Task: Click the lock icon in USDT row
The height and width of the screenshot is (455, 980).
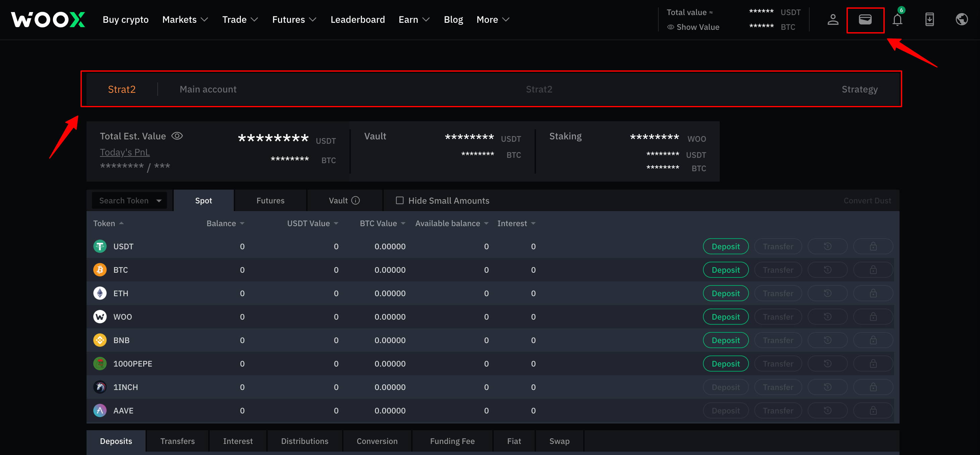Action: (873, 246)
